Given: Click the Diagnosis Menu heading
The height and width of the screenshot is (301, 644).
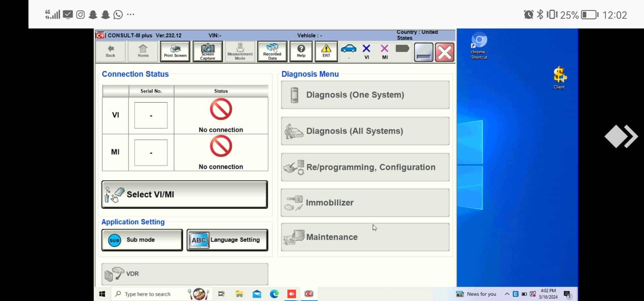Looking at the screenshot, I should [x=310, y=74].
